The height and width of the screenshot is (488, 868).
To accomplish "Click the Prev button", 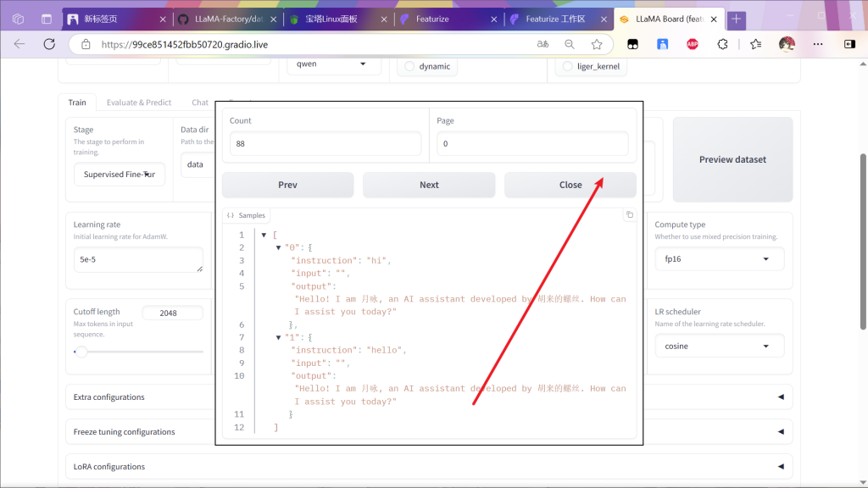I will pyautogui.click(x=288, y=185).
